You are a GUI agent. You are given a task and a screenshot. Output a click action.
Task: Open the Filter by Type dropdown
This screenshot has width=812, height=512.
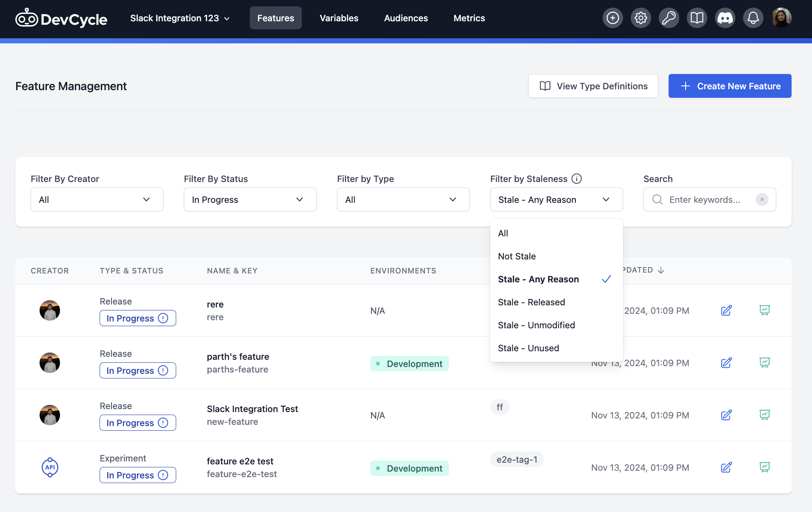coord(403,199)
